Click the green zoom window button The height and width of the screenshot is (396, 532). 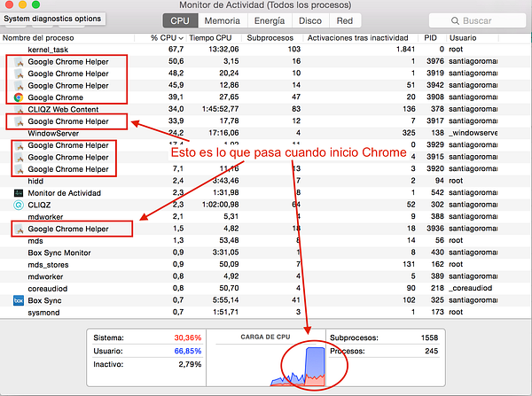[x=35, y=4]
